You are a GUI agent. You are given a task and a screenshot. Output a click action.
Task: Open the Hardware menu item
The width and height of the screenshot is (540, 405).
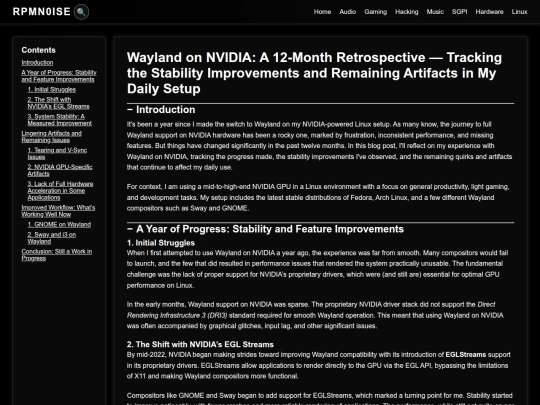489,12
